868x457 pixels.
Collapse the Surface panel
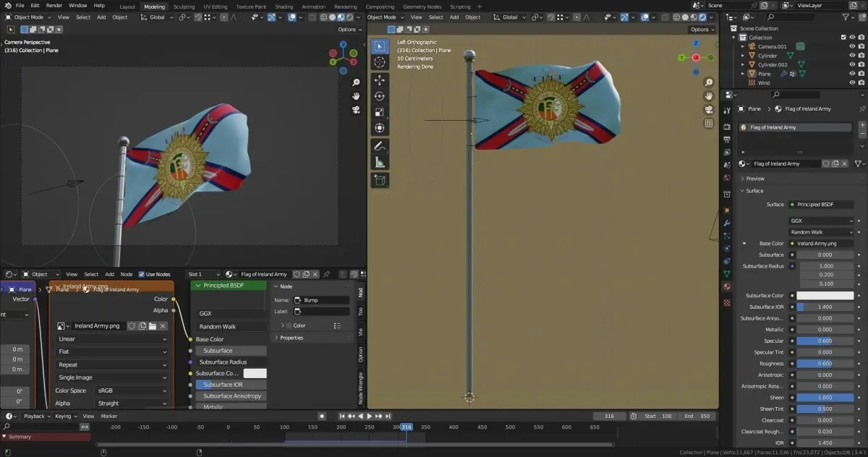[754, 191]
